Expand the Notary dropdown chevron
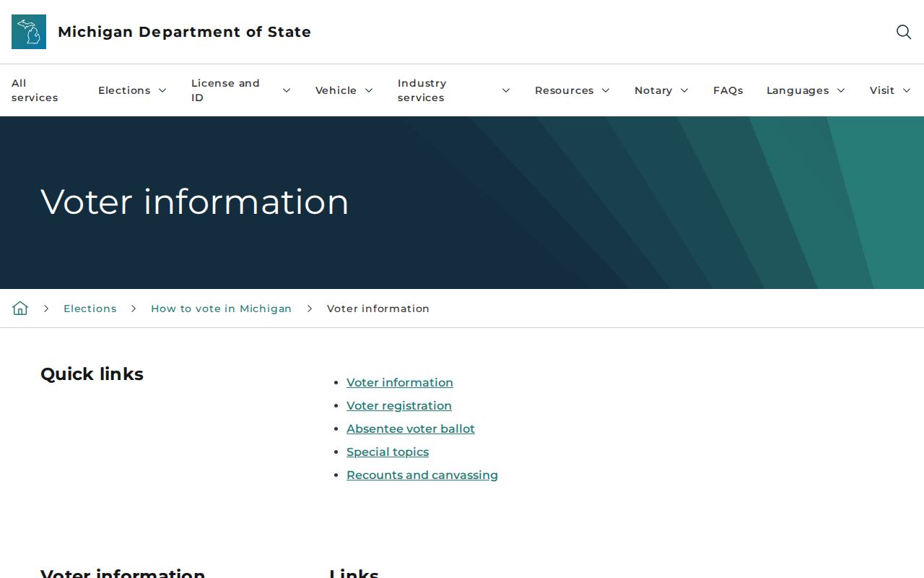 point(684,90)
